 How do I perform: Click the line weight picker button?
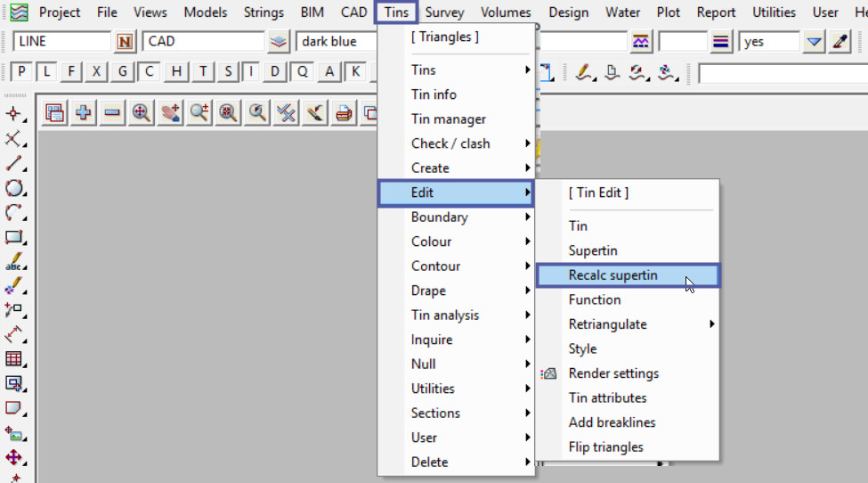(721, 42)
